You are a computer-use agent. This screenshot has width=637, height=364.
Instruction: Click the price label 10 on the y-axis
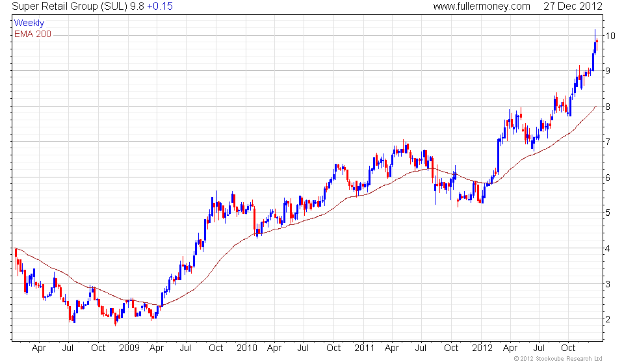[612, 35]
